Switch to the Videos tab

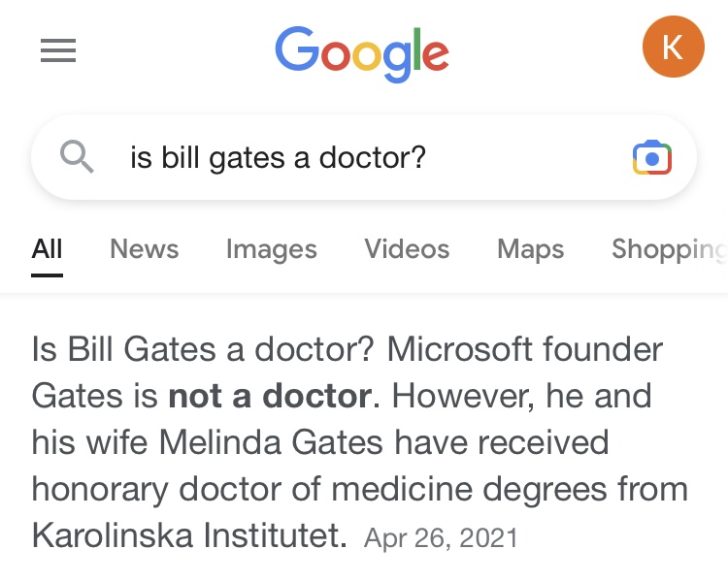(x=407, y=249)
